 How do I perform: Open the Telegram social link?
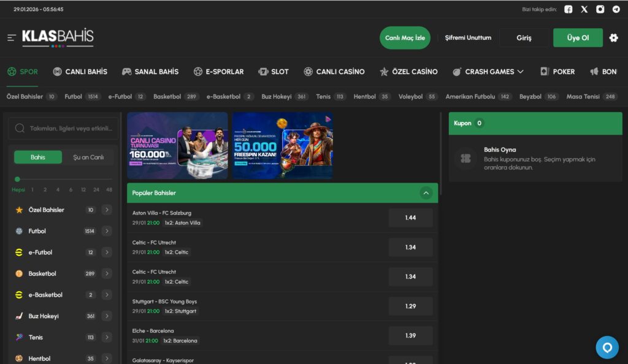coord(616,9)
